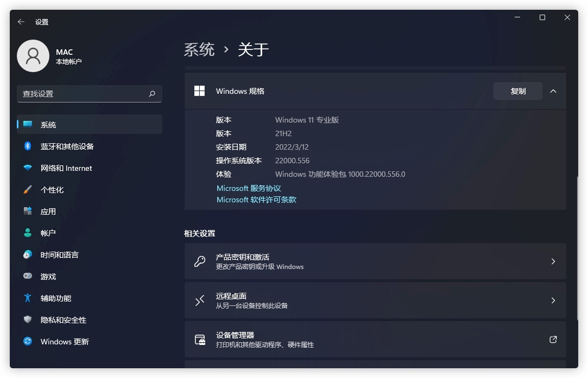Click the 更改产品密钥或升级 Windows description
Viewport: 588px width, 378px height.
coord(260,267)
